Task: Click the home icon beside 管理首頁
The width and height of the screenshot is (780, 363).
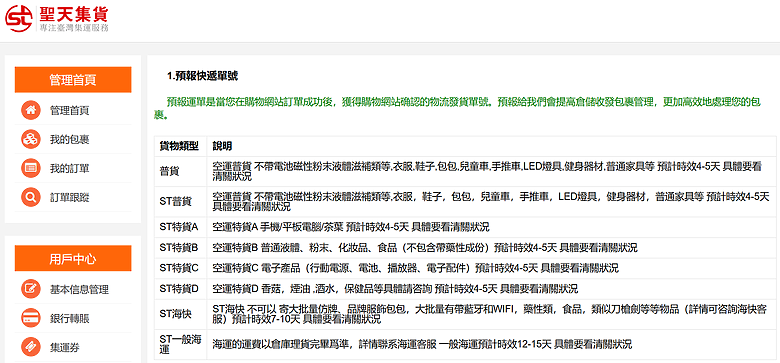Action: [x=31, y=110]
